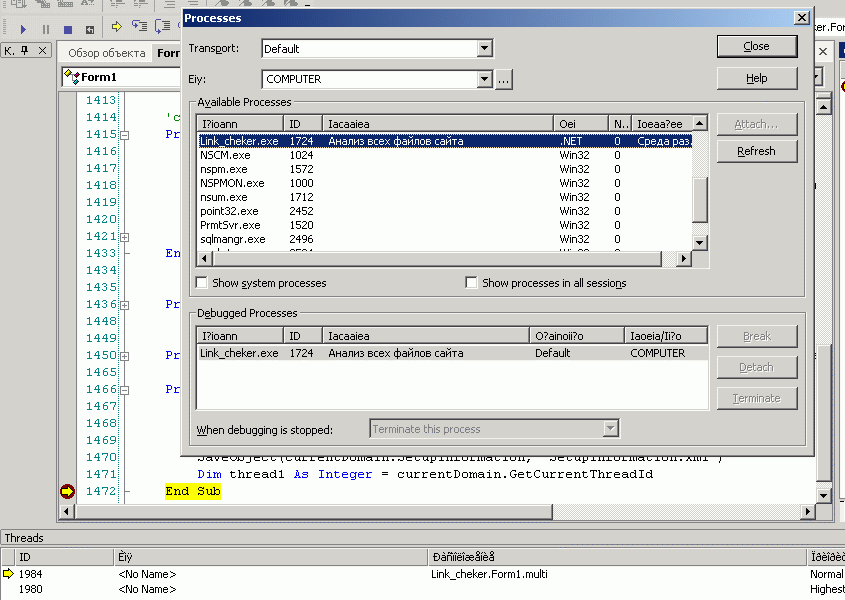Switch to the Form code tab
Screen dimensions: 845x600
168,53
